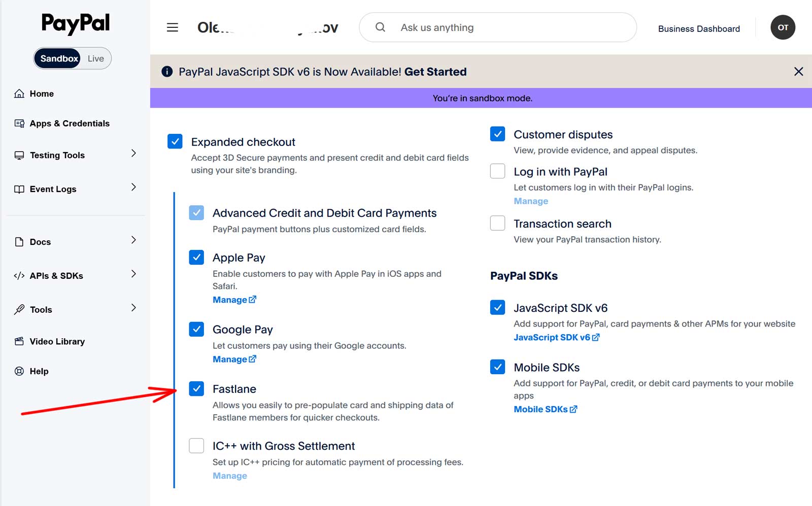The height and width of the screenshot is (506, 812).
Task: Open Apps & Credentials page
Action: (x=70, y=123)
